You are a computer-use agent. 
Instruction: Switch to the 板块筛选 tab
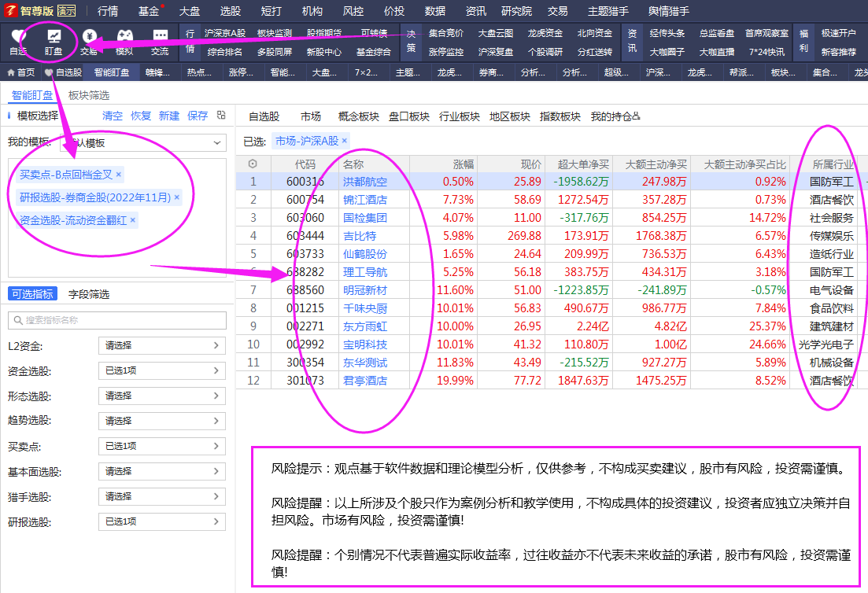[x=89, y=96]
